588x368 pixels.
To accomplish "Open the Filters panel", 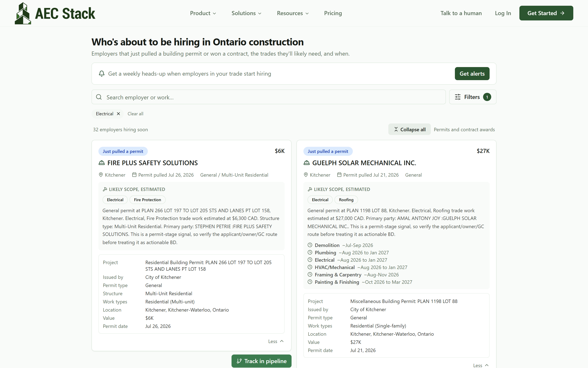I will pos(473,97).
